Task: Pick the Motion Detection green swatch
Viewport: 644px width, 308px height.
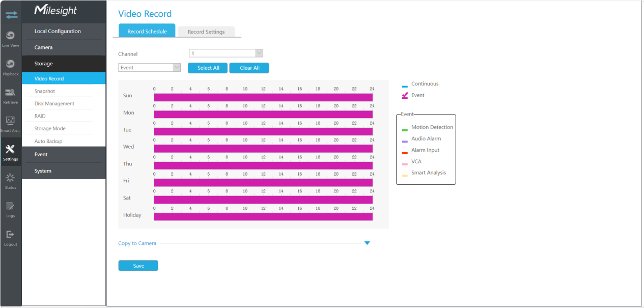Action: click(x=405, y=130)
